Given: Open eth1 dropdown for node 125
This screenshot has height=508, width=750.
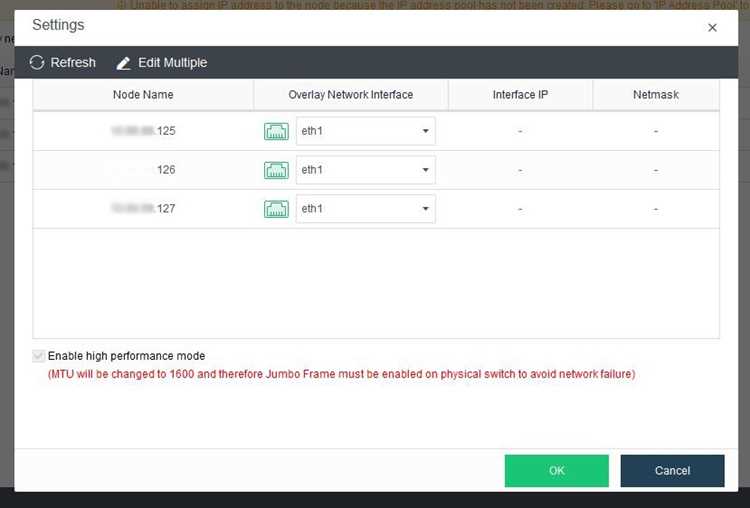Looking at the screenshot, I should click(365, 131).
